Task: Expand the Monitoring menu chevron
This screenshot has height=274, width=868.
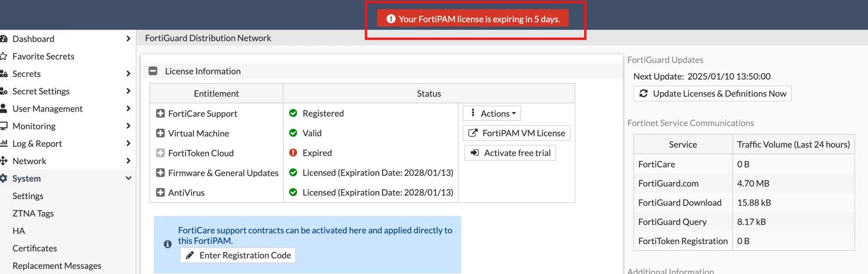Action: pyautogui.click(x=128, y=126)
